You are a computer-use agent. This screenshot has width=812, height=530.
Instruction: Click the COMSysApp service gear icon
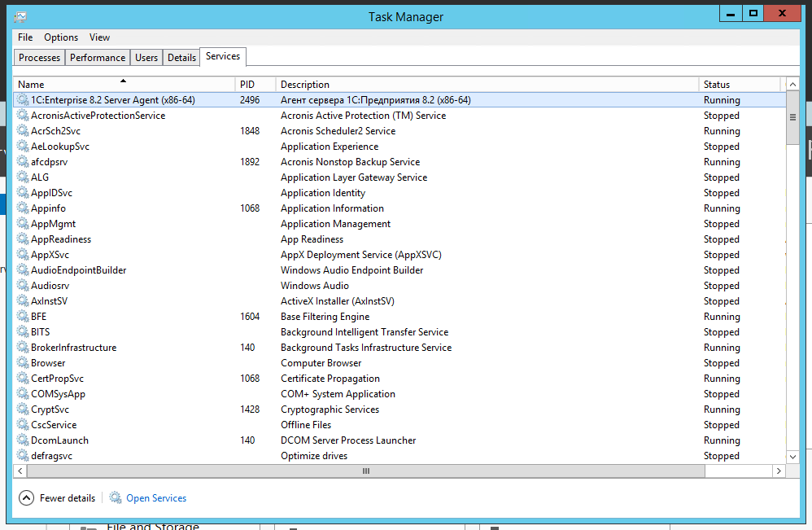(x=22, y=393)
